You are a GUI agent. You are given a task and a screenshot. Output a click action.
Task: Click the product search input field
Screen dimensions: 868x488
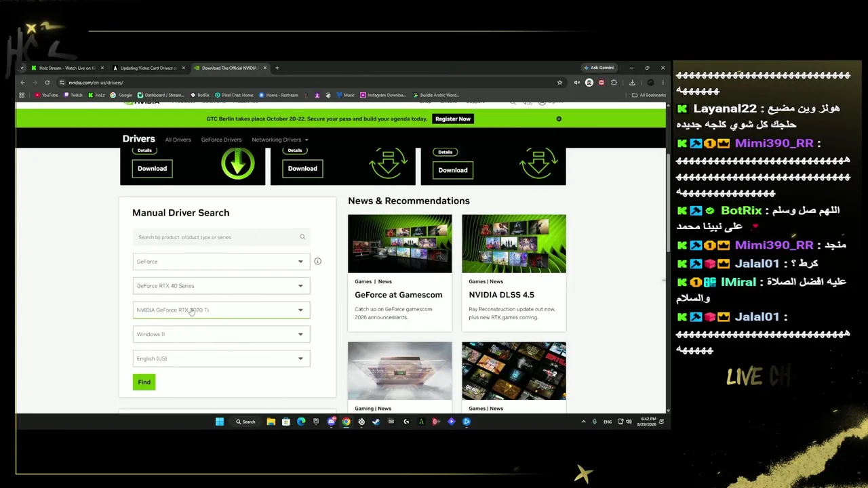[x=221, y=237]
